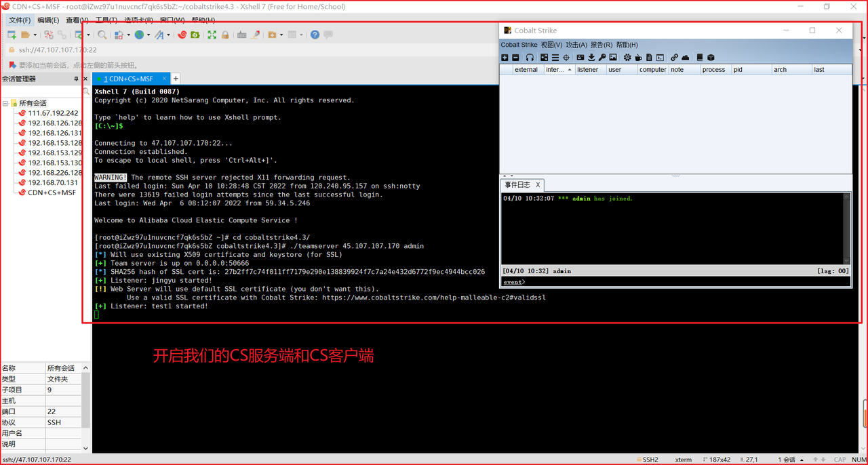This screenshot has width=868, height=465.
Task: Expand the layout panes dropdown arrow
Action: point(301,35)
